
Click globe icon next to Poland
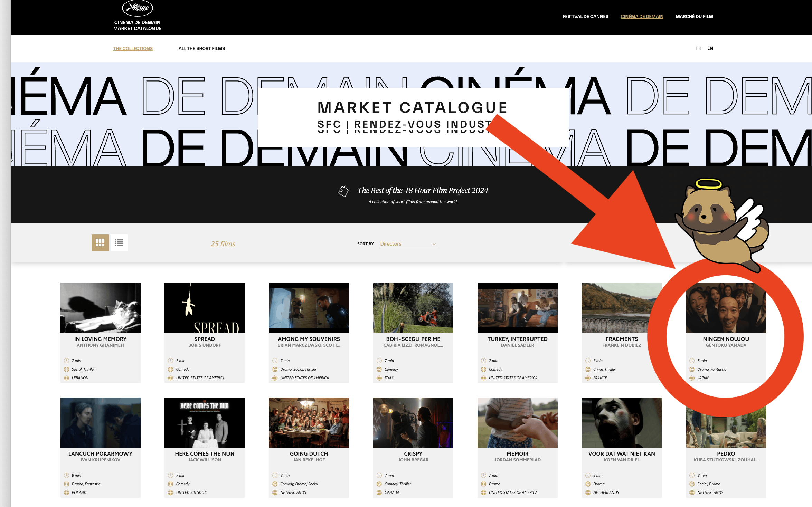click(x=67, y=492)
